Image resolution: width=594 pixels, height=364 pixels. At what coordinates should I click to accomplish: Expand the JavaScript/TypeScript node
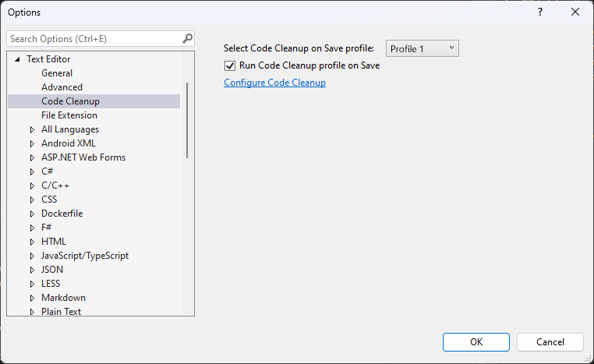coord(32,256)
